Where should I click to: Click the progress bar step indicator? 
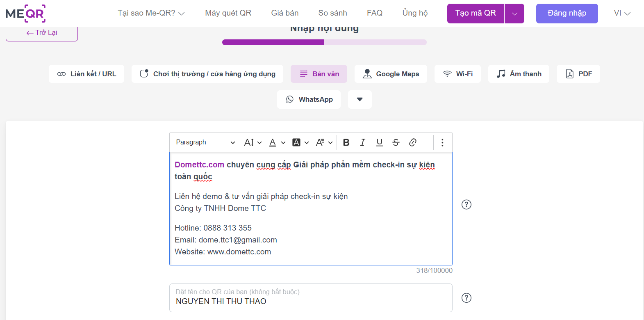(x=324, y=42)
